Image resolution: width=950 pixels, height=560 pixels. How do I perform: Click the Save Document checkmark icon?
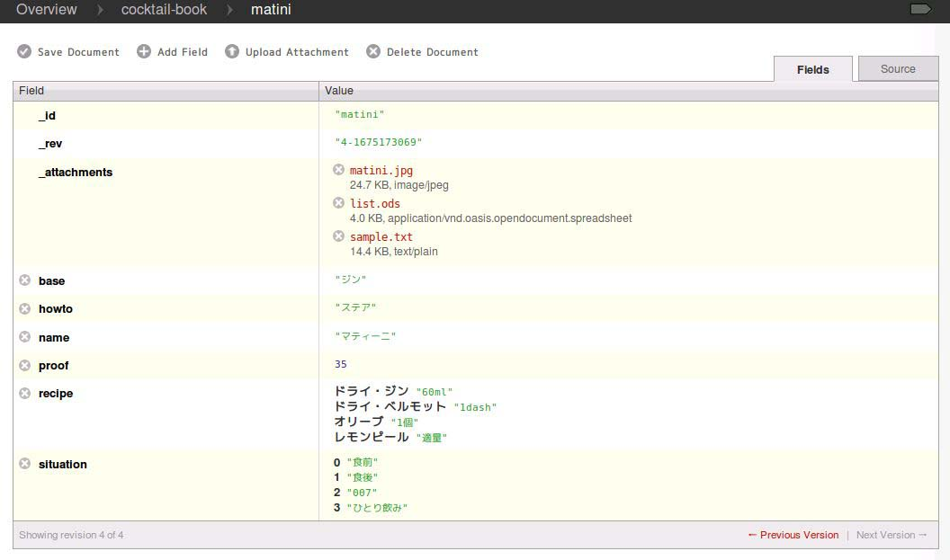click(x=24, y=51)
